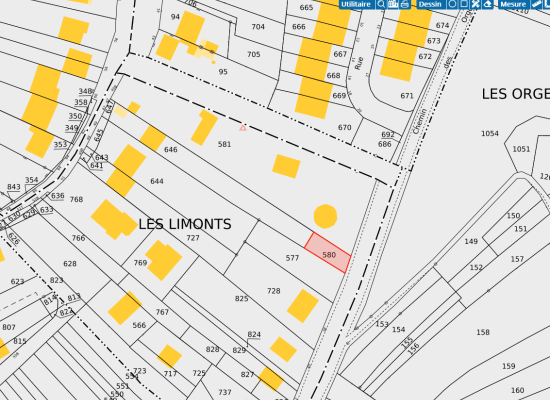Click the yellow building on parcel 769
Viewport: 550px width, 400px height.
pos(163,260)
